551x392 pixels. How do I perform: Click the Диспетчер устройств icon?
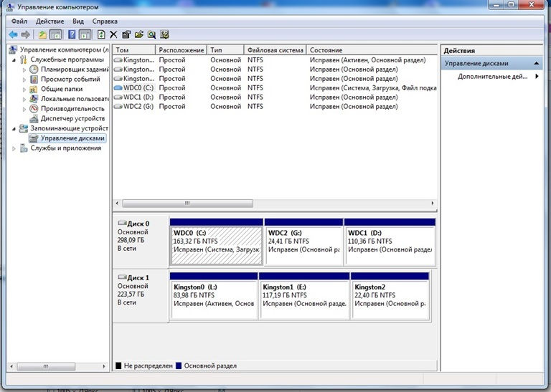click(34, 118)
